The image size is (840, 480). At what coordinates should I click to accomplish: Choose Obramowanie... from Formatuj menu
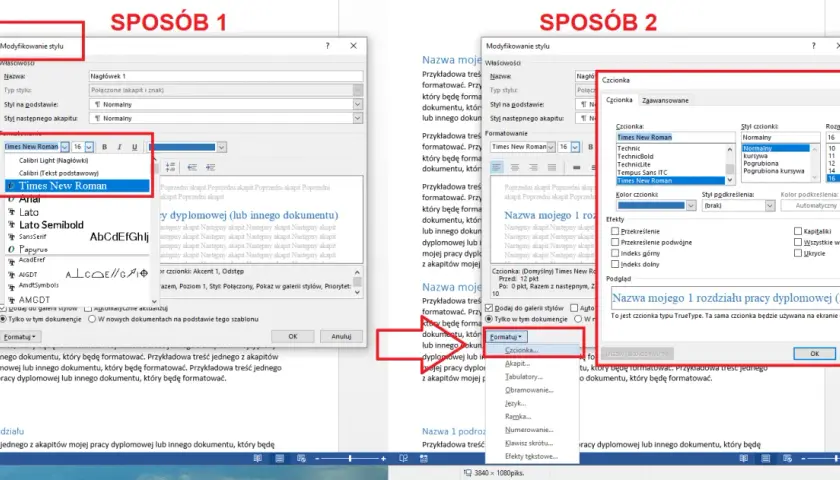tap(529, 390)
